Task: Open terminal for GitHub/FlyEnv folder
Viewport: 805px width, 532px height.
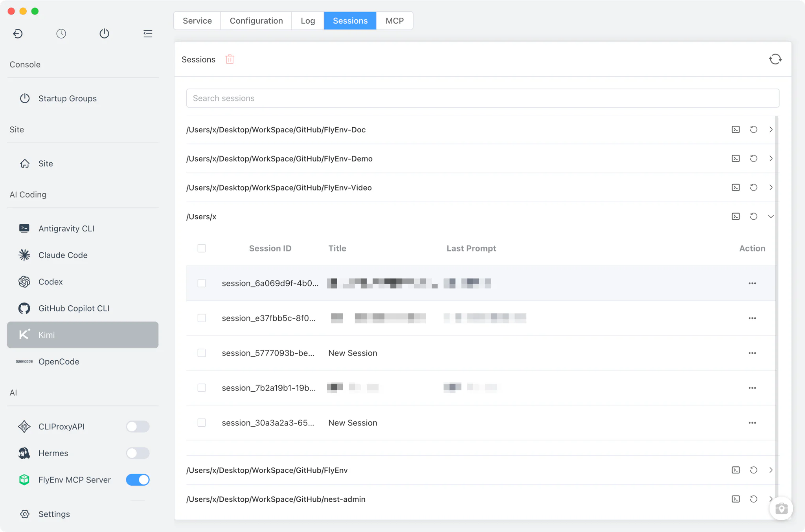Action: (736, 470)
